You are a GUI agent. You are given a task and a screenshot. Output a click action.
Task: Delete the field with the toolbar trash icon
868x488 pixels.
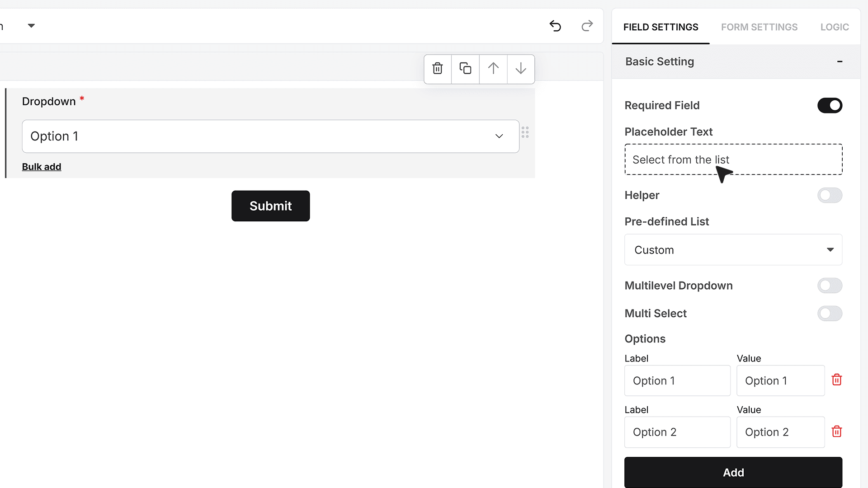point(438,69)
